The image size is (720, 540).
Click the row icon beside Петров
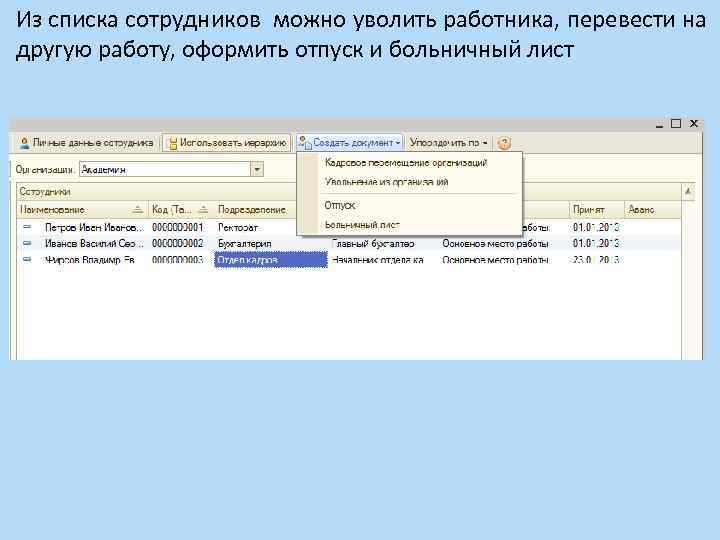27,227
